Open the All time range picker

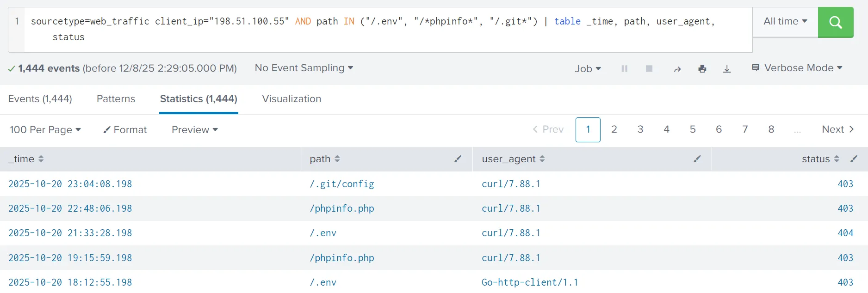pos(785,21)
